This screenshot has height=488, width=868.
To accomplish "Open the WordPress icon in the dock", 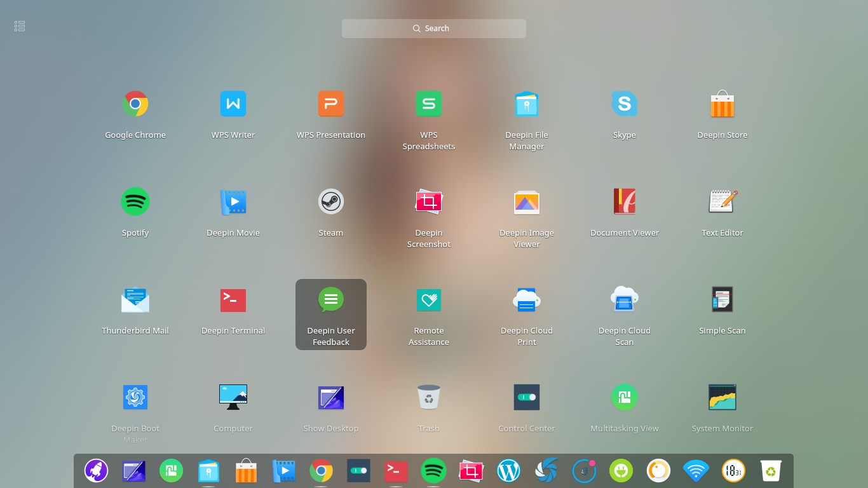I will [509, 471].
